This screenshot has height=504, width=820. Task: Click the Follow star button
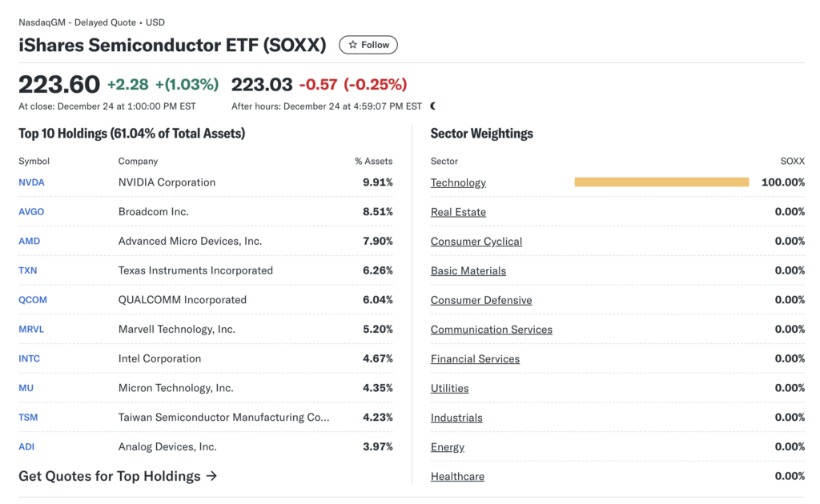[368, 45]
